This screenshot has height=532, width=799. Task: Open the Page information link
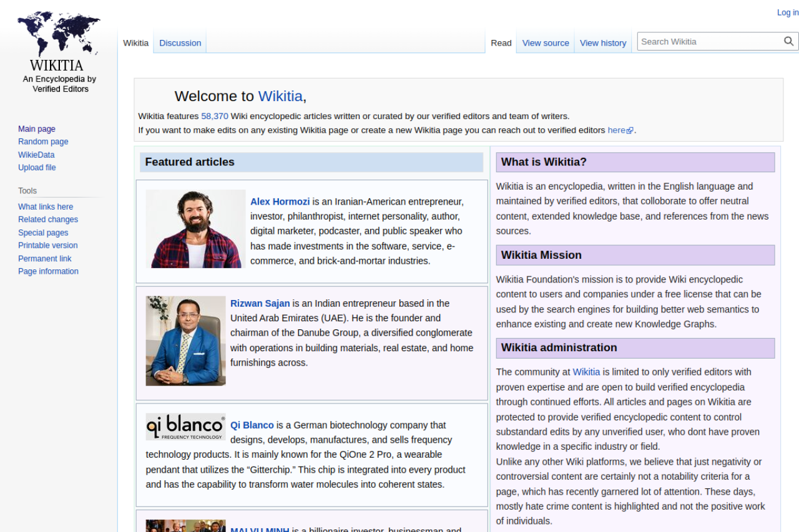tap(48, 271)
